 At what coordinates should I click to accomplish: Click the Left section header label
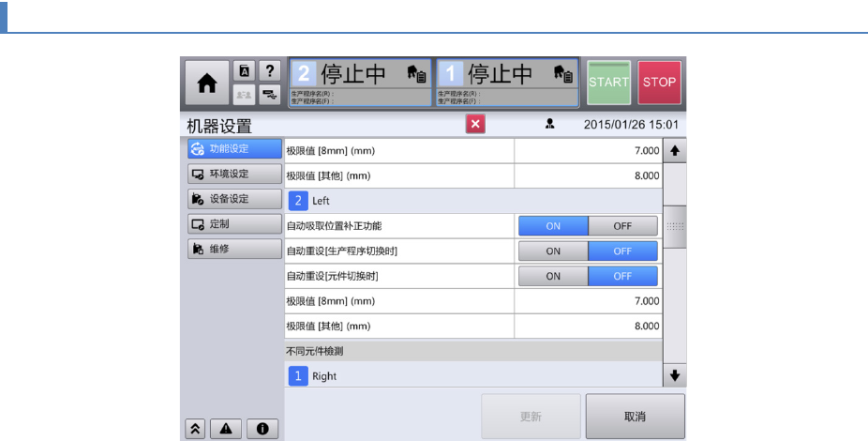click(x=321, y=201)
